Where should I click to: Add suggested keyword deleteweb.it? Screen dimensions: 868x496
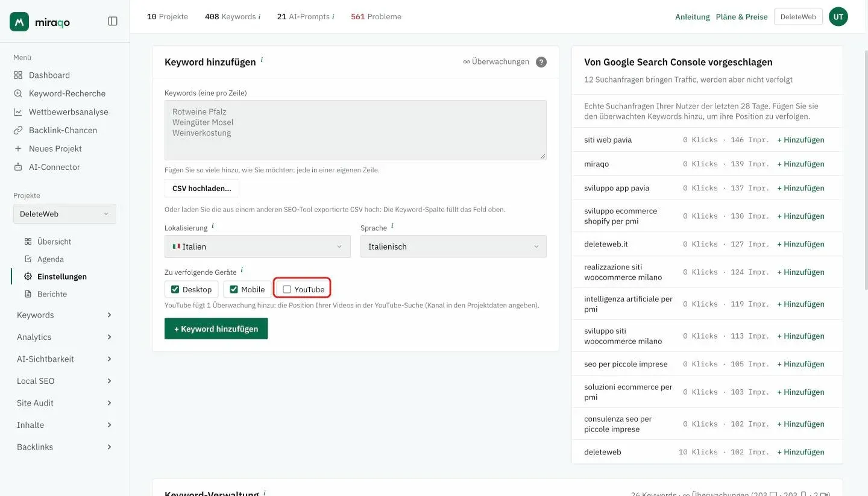click(x=800, y=244)
